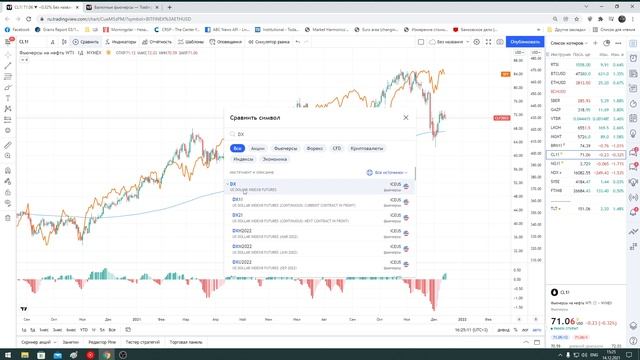
Task: Select the Экономика filter chip
Action: 275,159
